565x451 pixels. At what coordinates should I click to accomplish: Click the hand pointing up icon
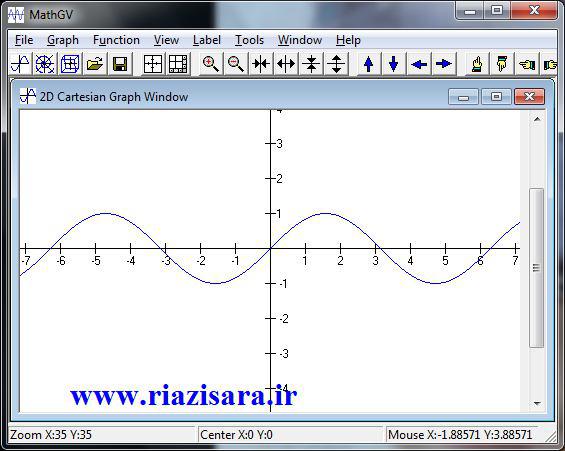(477, 64)
